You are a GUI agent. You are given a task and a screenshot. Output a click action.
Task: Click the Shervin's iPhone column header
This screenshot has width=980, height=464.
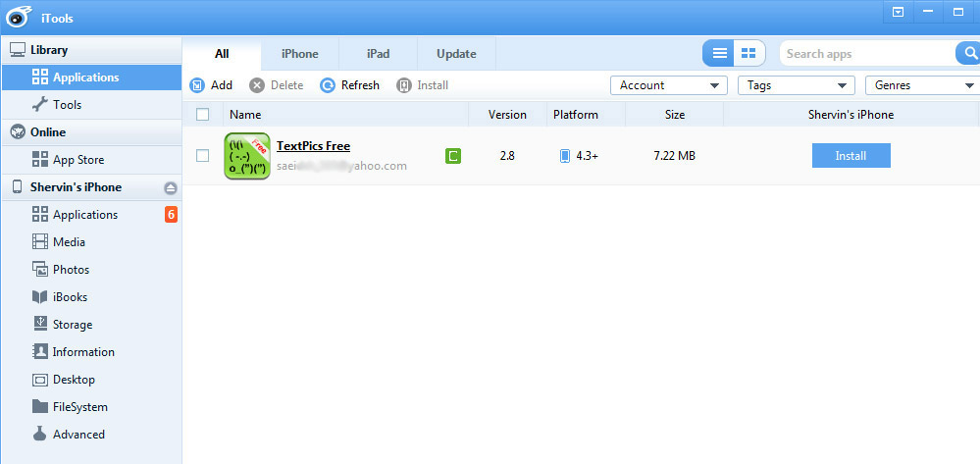point(851,115)
